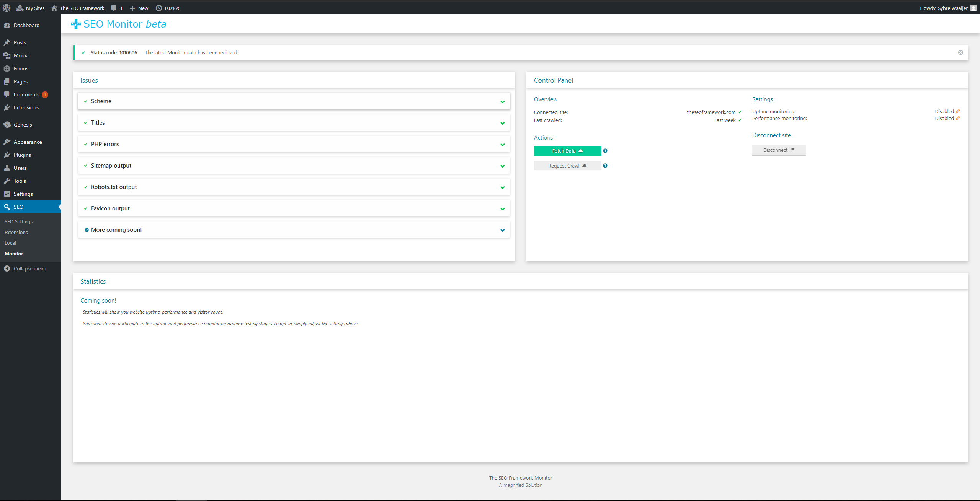The image size is (980, 501).
Task: Open Appearance in the sidebar
Action: tap(31, 142)
